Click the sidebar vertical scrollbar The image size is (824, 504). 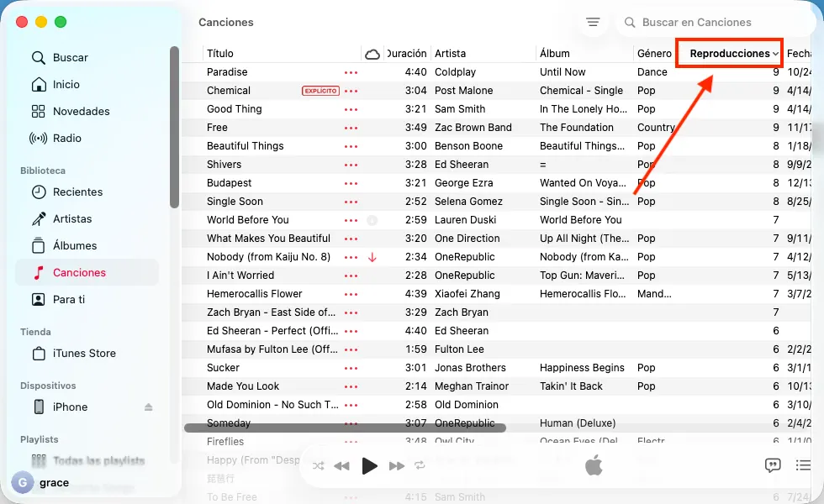coord(175,127)
